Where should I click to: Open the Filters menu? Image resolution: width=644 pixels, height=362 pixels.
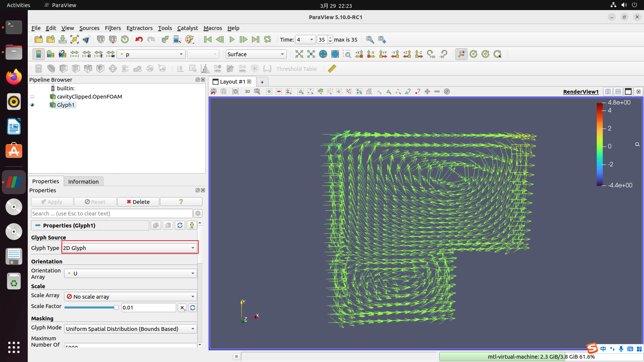(113, 28)
